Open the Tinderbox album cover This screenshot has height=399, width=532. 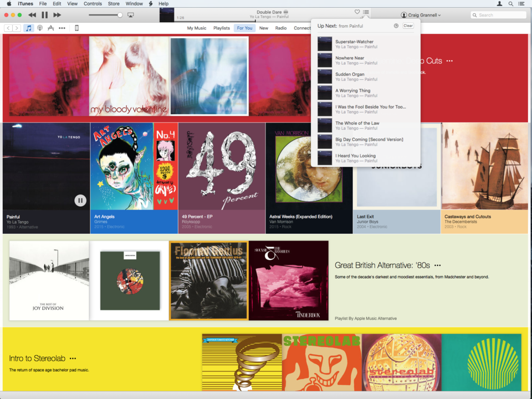pyautogui.click(x=289, y=280)
